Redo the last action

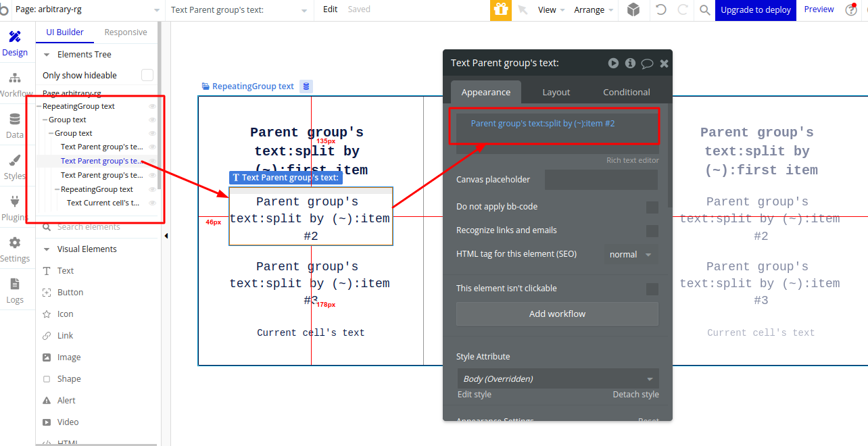click(683, 9)
